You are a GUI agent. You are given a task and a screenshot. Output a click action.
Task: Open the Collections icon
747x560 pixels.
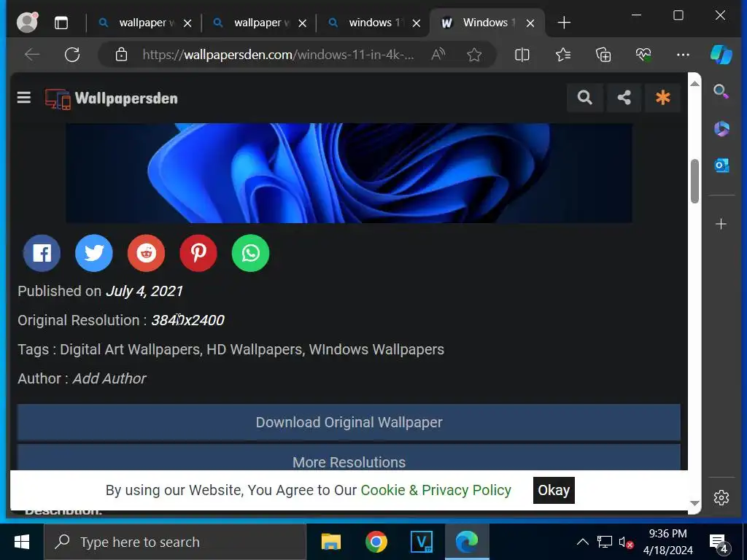(603, 55)
